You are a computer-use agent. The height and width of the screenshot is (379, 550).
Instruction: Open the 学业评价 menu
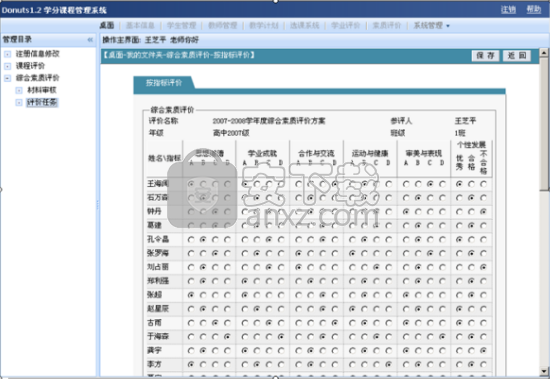(346, 25)
